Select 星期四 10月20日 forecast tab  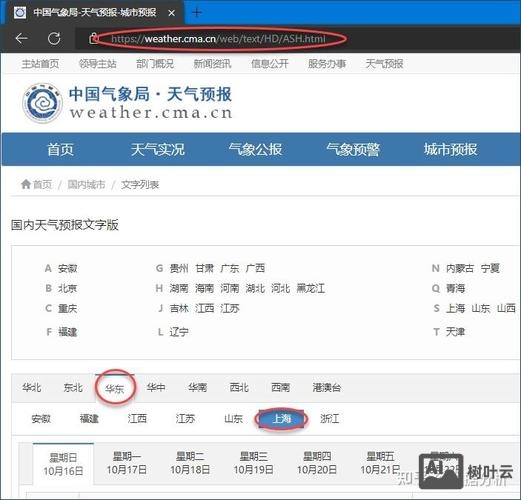(317, 463)
